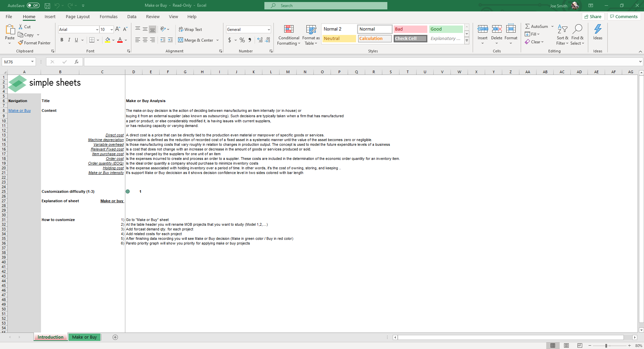Follow the Make or Buy navigation link
The image size is (644, 349).
click(19, 111)
